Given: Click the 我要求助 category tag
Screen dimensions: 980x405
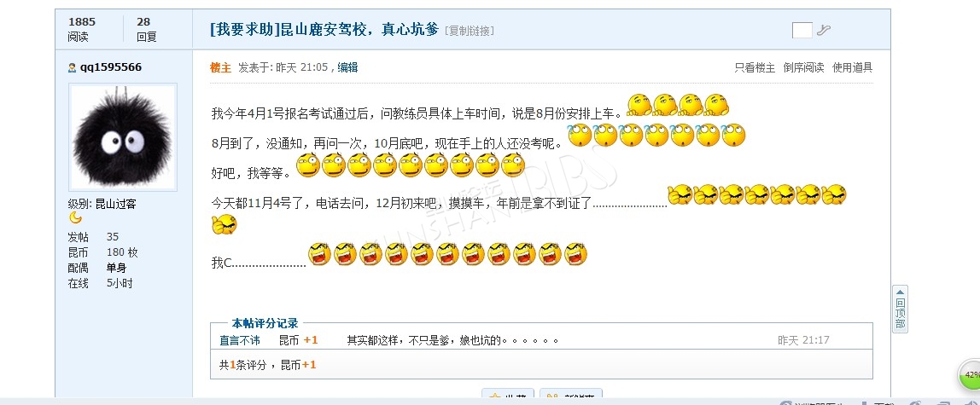Looking at the screenshot, I should [246, 29].
